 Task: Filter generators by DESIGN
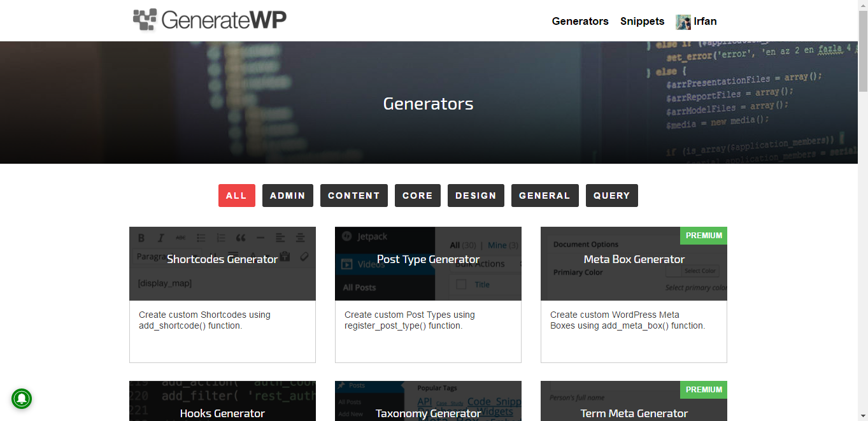476,196
